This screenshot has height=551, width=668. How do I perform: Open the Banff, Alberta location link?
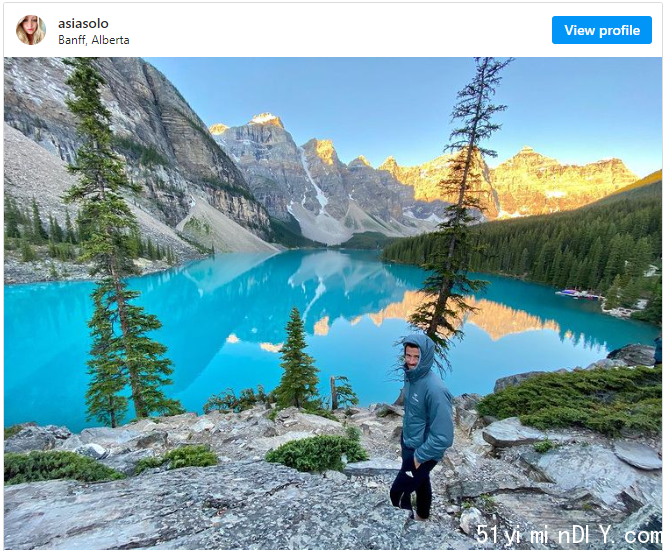click(94, 40)
